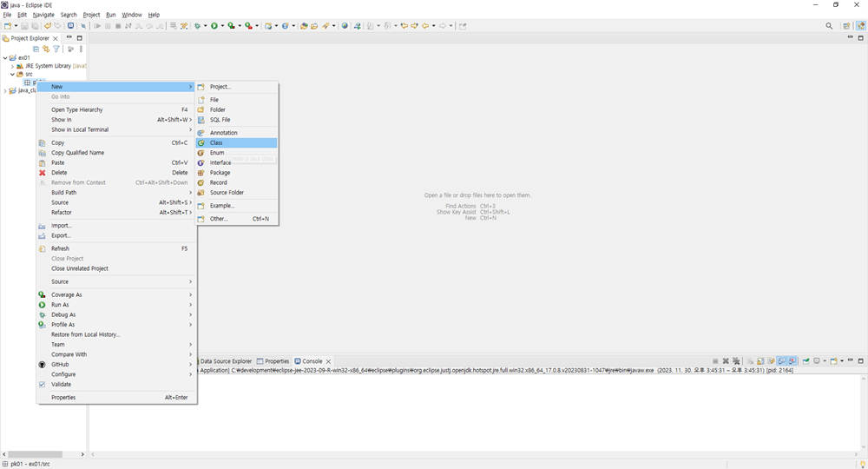Click the New wizard icon in main toolbar
Screen dimensions: 868x469
click(7, 26)
